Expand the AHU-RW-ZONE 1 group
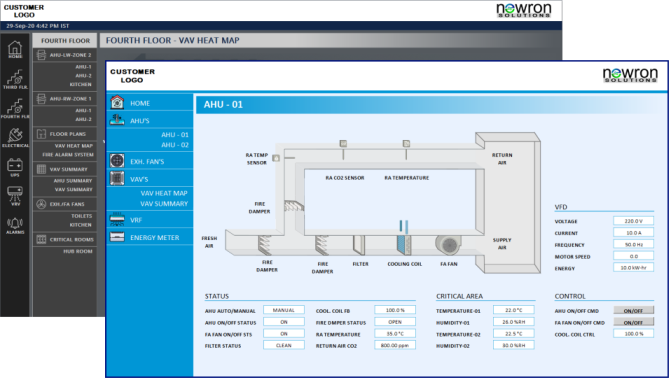This screenshot has height=380, width=671. (x=65, y=98)
